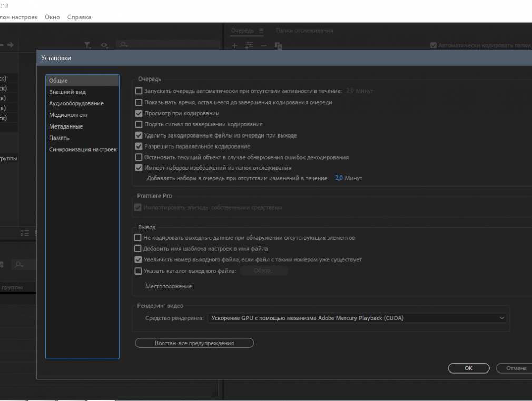Go to Память settings category

59,138
